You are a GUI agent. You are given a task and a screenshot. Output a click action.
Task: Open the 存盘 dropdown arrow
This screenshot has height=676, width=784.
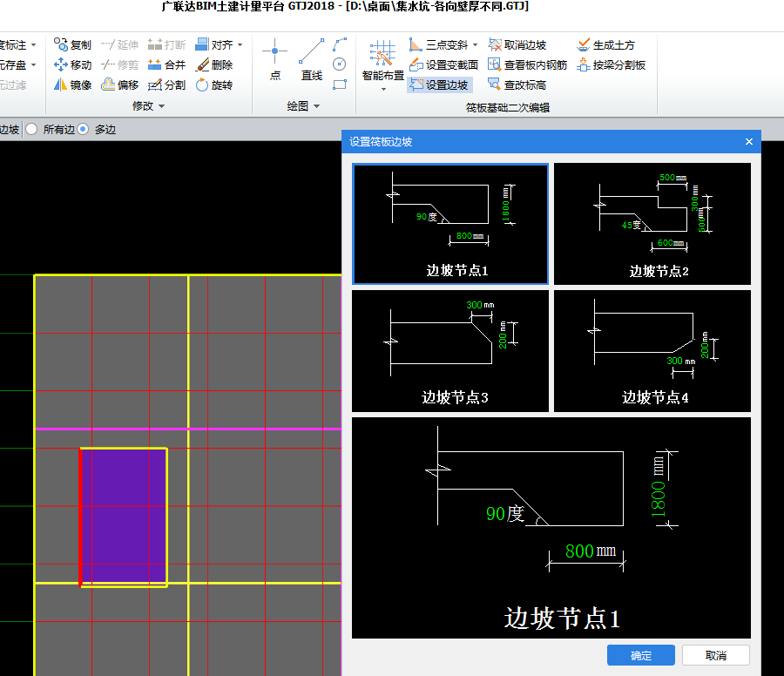[33, 65]
